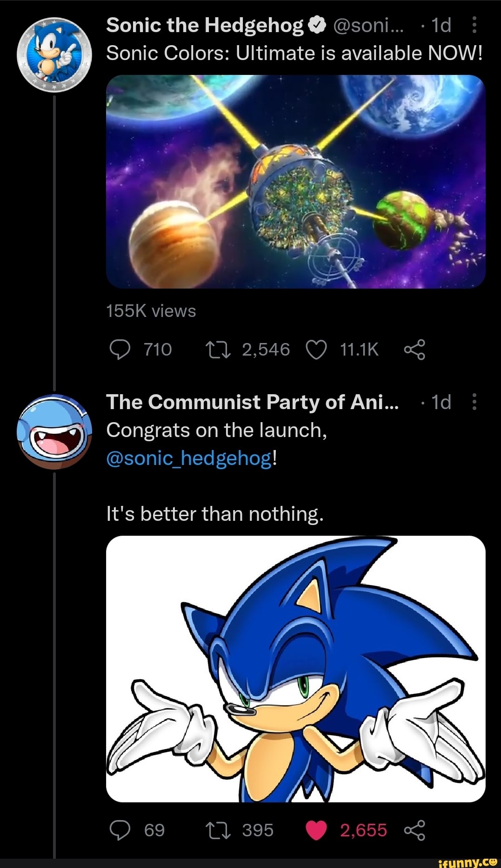This screenshot has height=868, width=501.
Task: Retweet the 'better than nothing' reply
Action: [219, 830]
